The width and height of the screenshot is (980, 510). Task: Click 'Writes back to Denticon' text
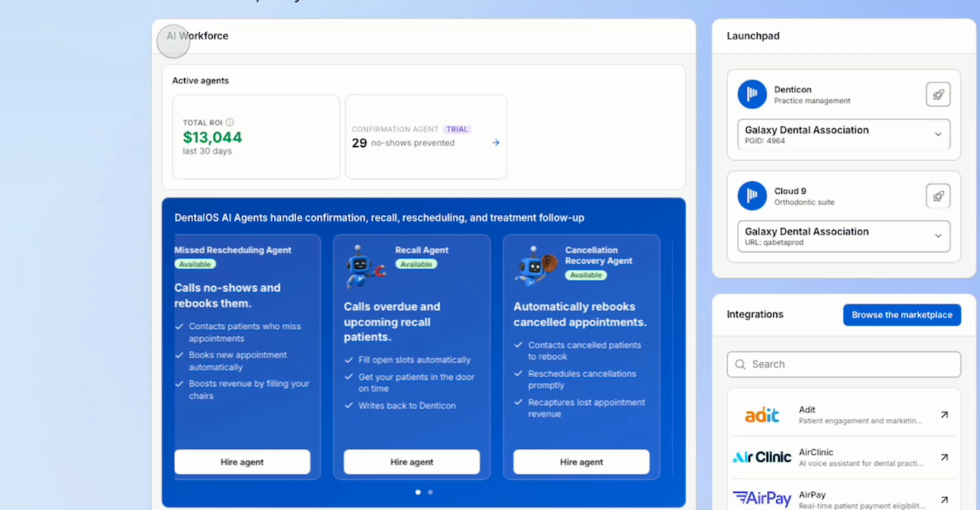pos(407,406)
